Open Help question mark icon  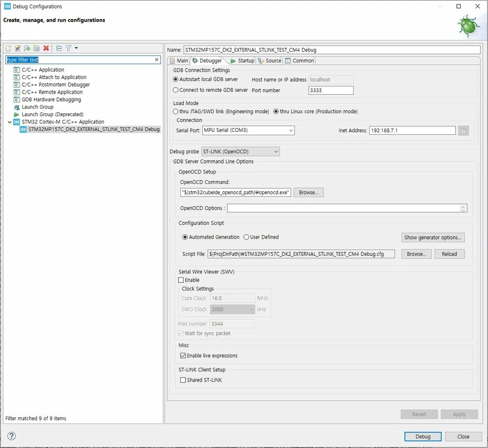[x=12, y=436]
